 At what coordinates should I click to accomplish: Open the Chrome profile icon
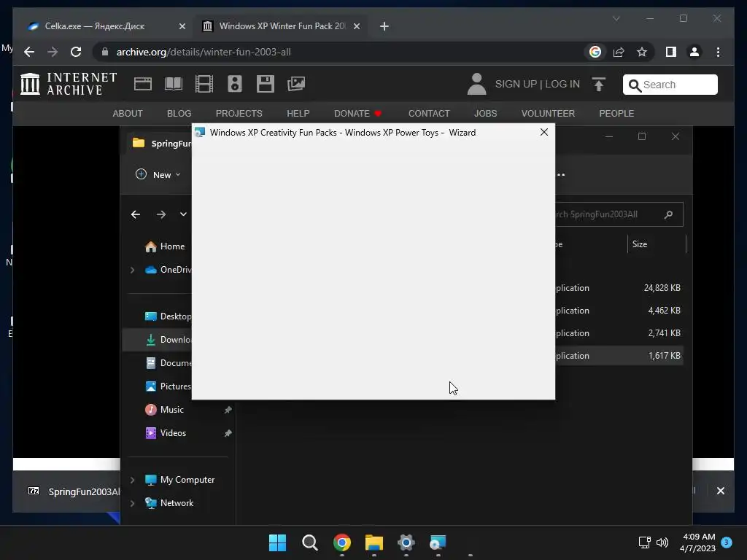pos(694,52)
